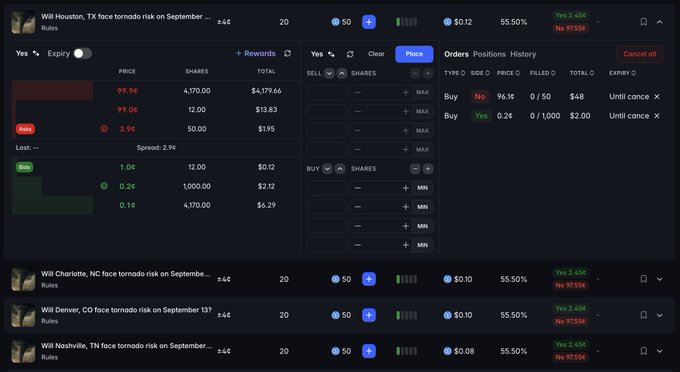Click the blue plus button in Denver row
Viewport: 680px width, 372px height.
[369, 315]
